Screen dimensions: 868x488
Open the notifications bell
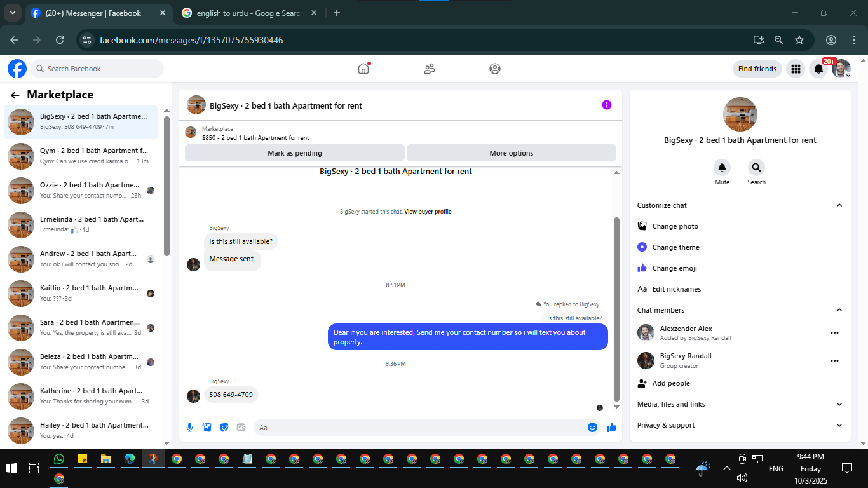pos(818,69)
